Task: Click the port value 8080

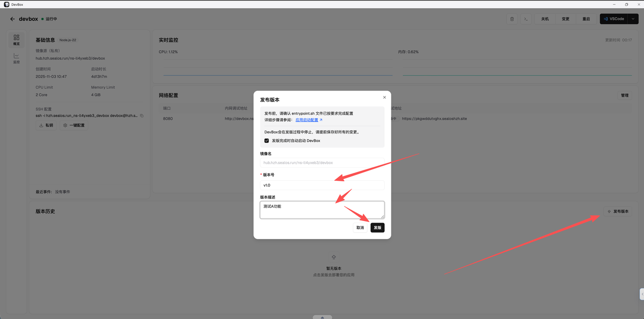Action: click(168, 119)
